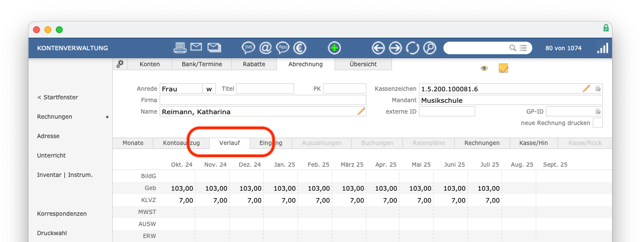Edit Kassenzeichen with the pencil icon
The width and height of the screenshot is (644, 242).
point(586,88)
